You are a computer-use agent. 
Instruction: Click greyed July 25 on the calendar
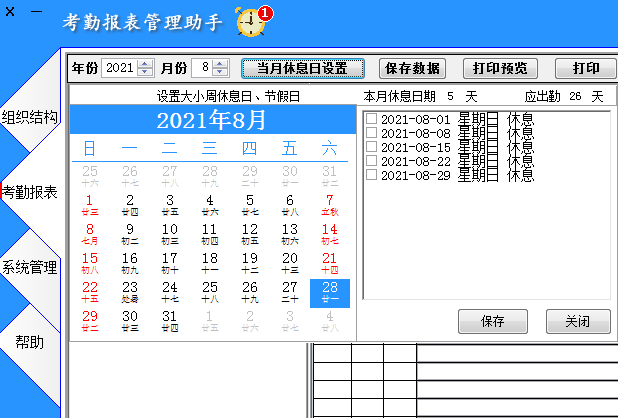pyautogui.click(x=90, y=176)
